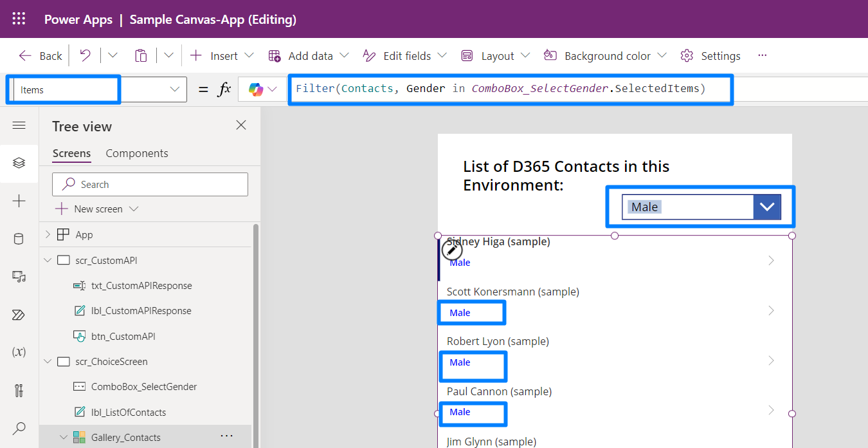
Task: Click the Back button
Action: pyautogui.click(x=39, y=55)
